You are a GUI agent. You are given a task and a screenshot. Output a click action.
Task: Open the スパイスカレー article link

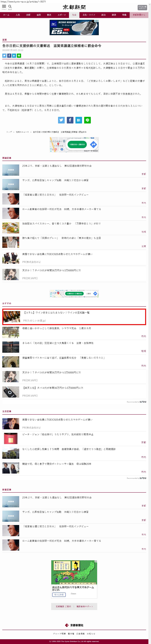(61, 224)
